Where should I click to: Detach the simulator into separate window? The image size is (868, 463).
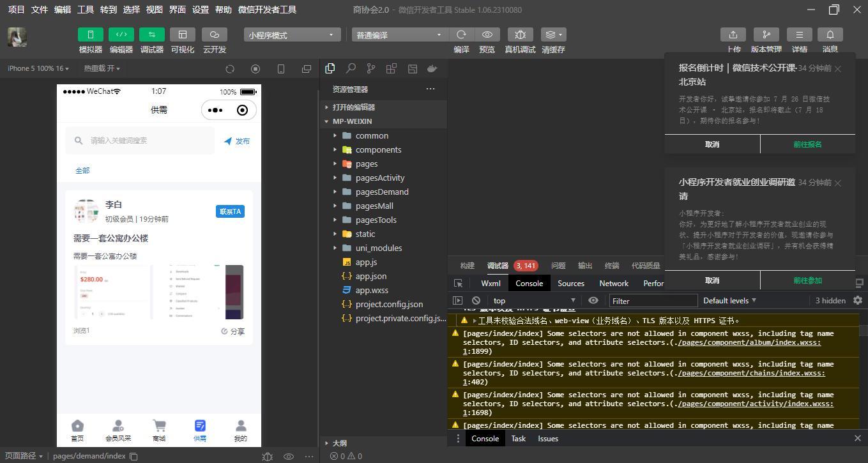pyautogui.click(x=307, y=69)
